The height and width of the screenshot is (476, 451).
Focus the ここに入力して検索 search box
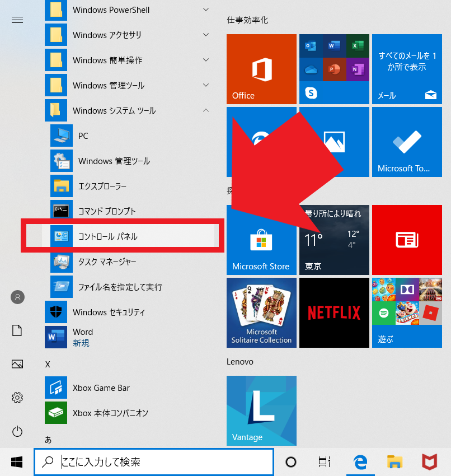[x=154, y=462]
